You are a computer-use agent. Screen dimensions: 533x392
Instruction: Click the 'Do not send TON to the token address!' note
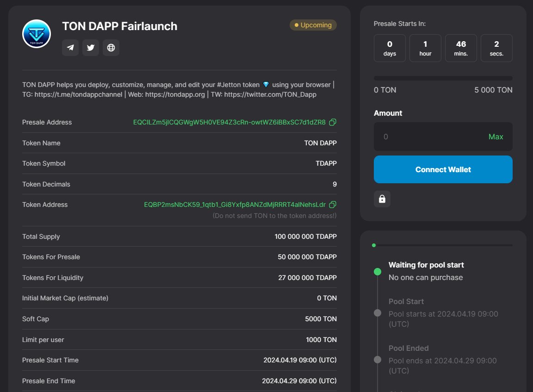point(274,216)
